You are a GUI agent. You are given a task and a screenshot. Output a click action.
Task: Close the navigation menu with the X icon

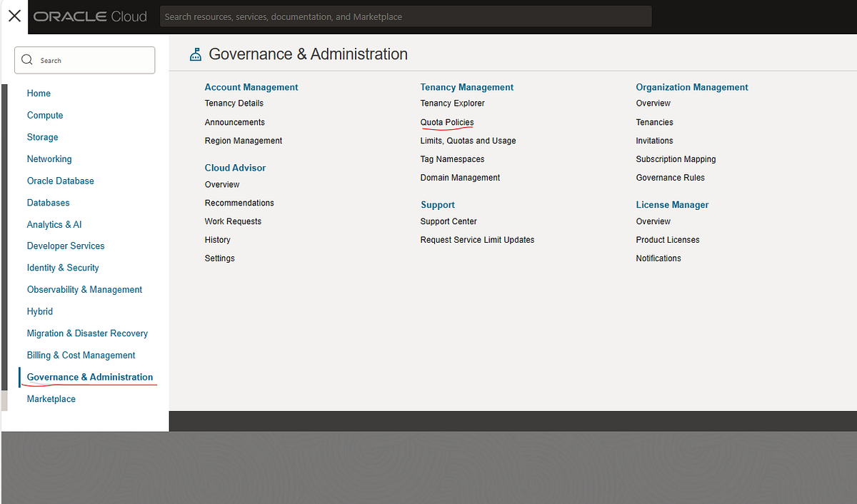(14, 16)
